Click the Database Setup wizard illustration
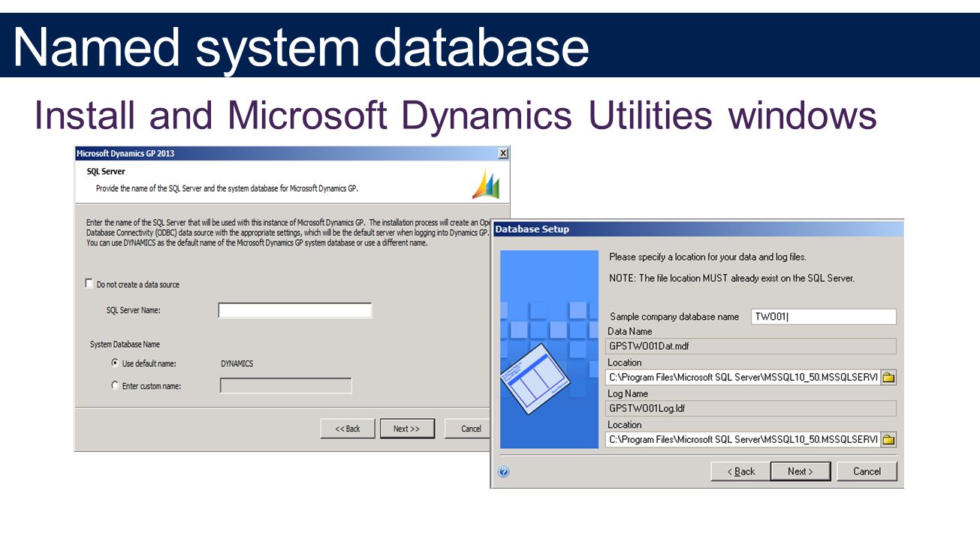 tap(550, 349)
